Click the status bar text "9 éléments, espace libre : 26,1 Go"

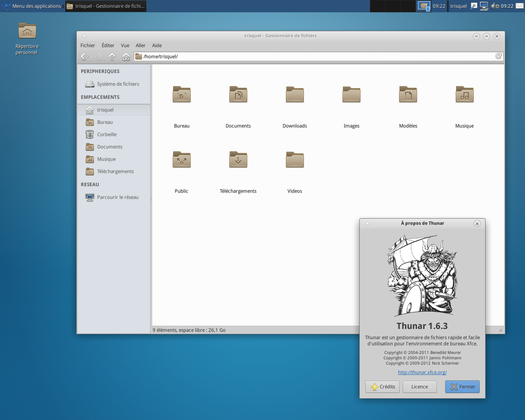click(x=189, y=330)
